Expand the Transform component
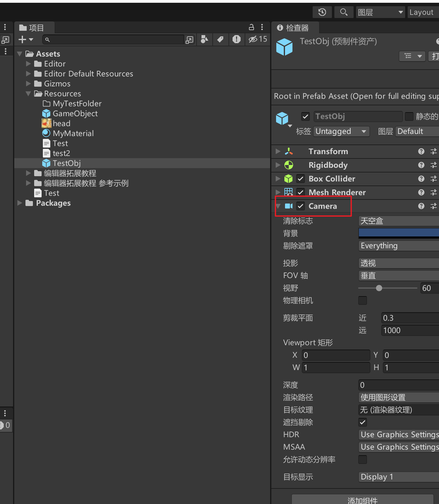The image size is (439, 504). [278, 151]
